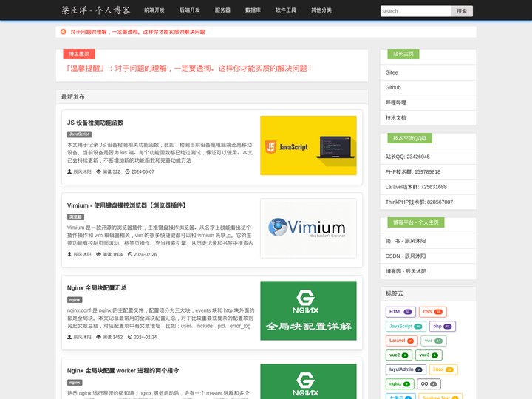This screenshot has height=399, width=532.
Task: Click the 最新发布 section header
Action: click(x=73, y=97)
